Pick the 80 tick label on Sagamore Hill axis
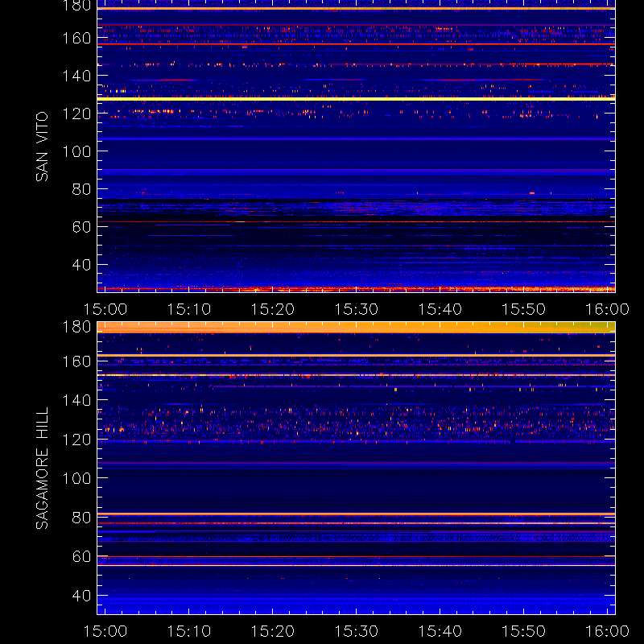The height and width of the screenshot is (644, 644). [81, 518]
